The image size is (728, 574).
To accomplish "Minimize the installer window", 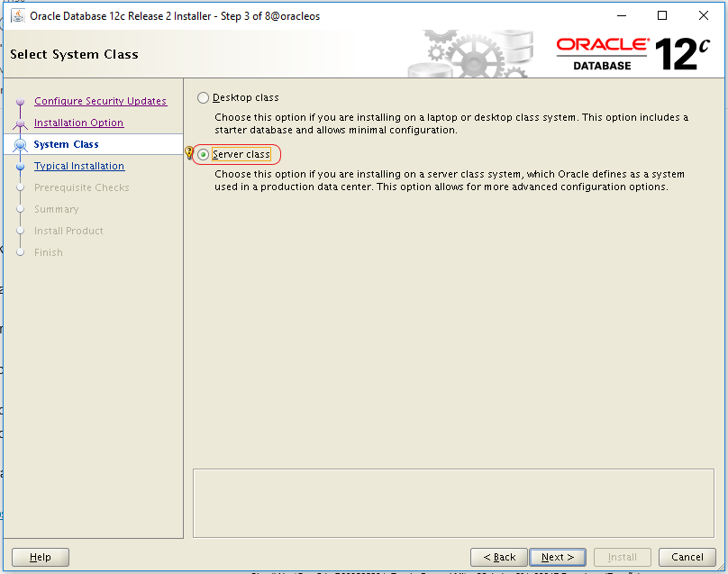I will pyautogui.click(x=622, y=16).
